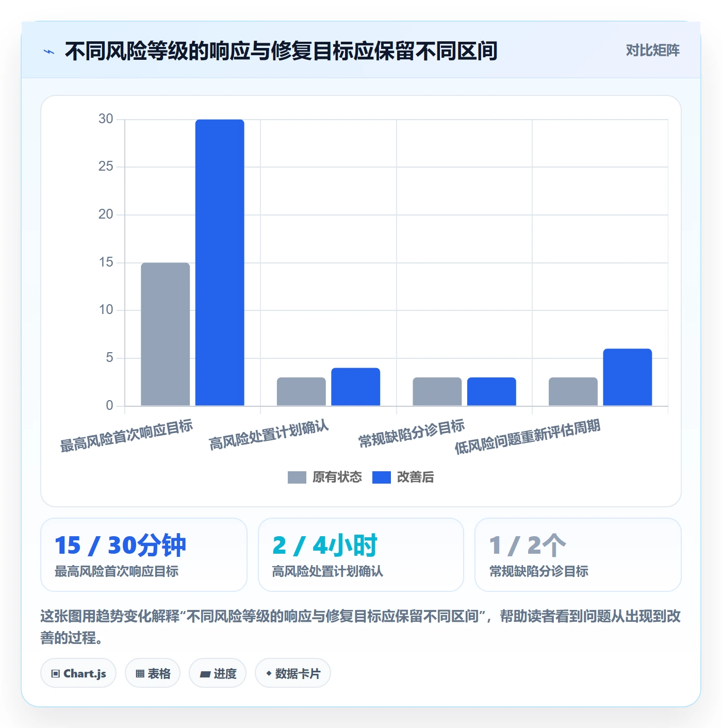Viewport: 722px width, 728px height.
Task: Click the blue 改善后 legend color box
Action: click(x=381, y=477)
